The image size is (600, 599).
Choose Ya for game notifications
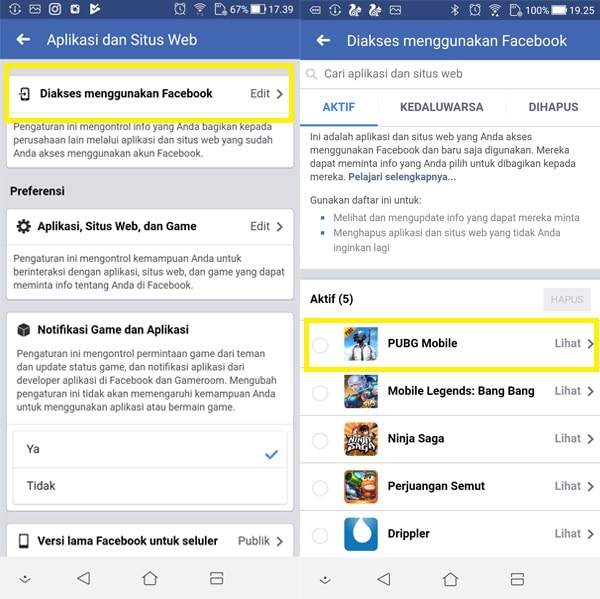coord(150,449)
